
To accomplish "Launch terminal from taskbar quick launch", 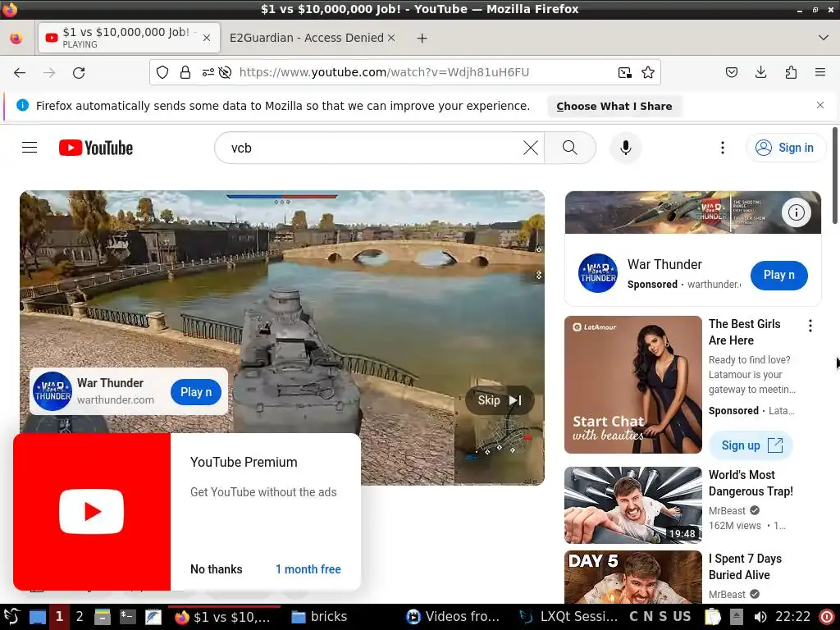I will 127,617.
